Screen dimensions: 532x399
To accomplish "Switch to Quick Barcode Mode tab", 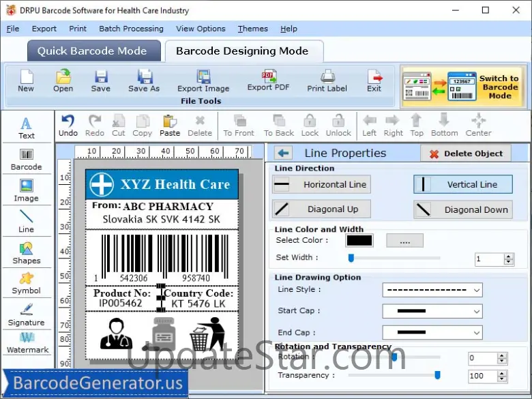I will [93, 51].
